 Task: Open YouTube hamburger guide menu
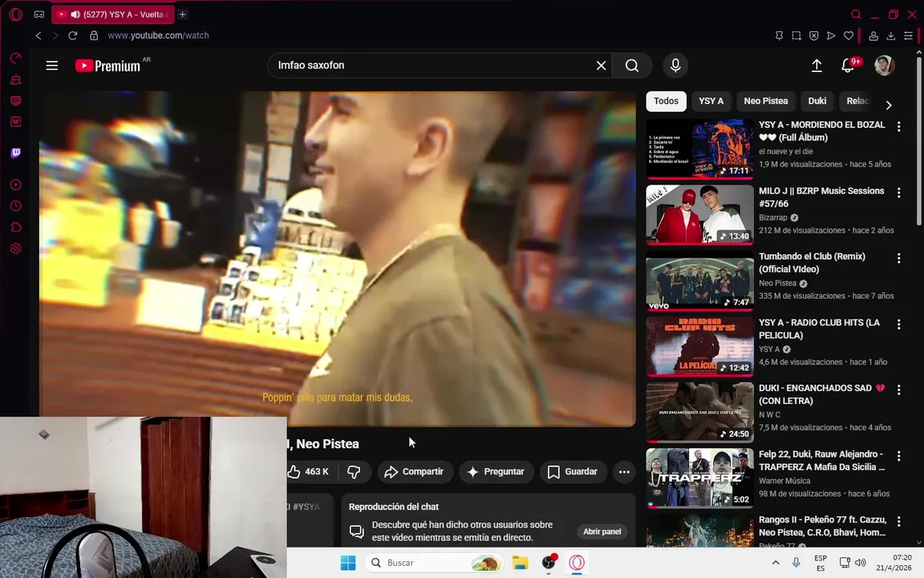[x=52, y=66]
